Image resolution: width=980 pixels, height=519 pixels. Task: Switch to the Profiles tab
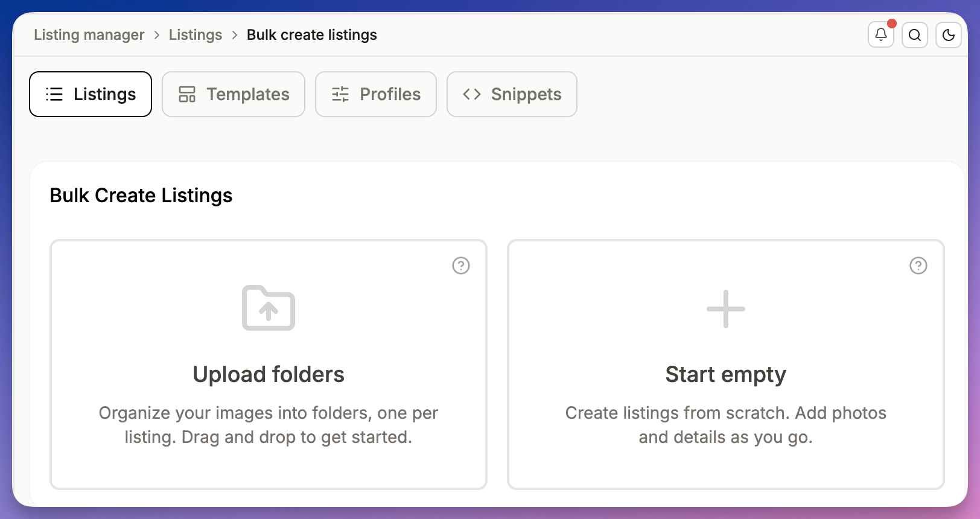pyautogui.click(x=376, y=94)
